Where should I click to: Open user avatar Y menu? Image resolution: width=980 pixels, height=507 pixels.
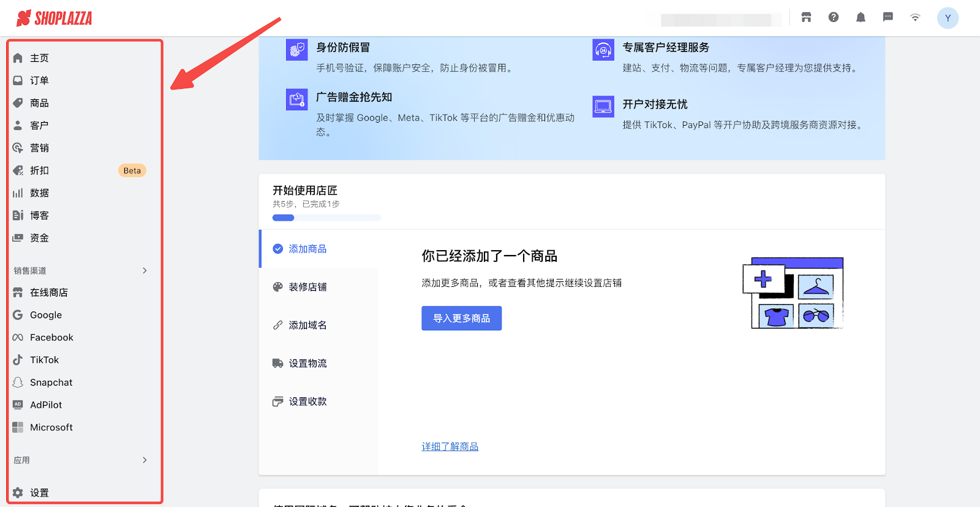point(948,18)
